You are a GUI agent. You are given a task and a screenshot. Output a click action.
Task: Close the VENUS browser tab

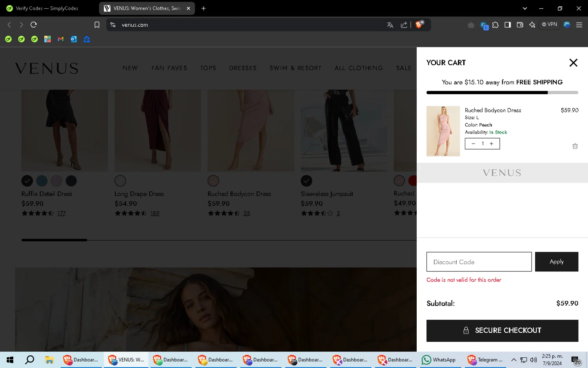pos(189,8)
